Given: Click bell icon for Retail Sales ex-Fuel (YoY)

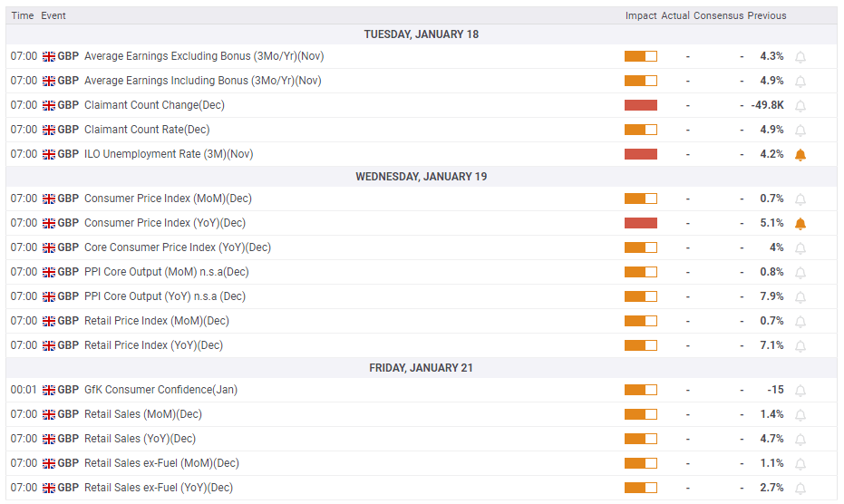Looking at the screenshot, I should pos(800,489).
